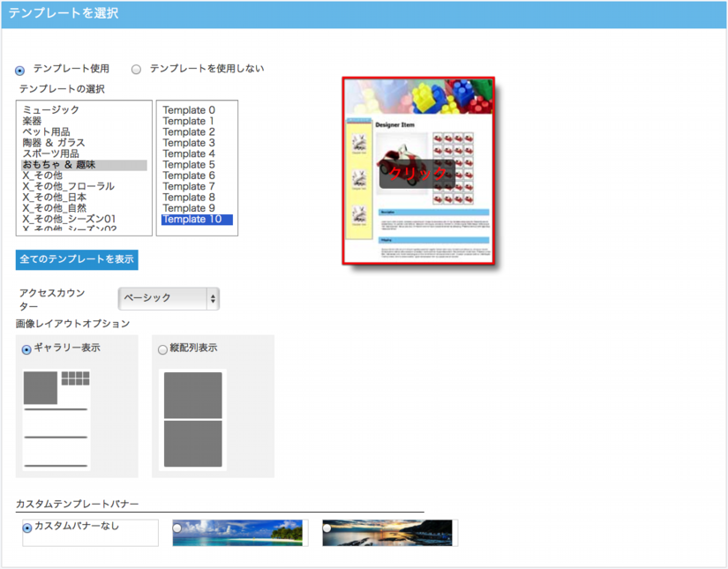
Task: Select カスタムバナーなし option
Action: [x=27, y=528]
